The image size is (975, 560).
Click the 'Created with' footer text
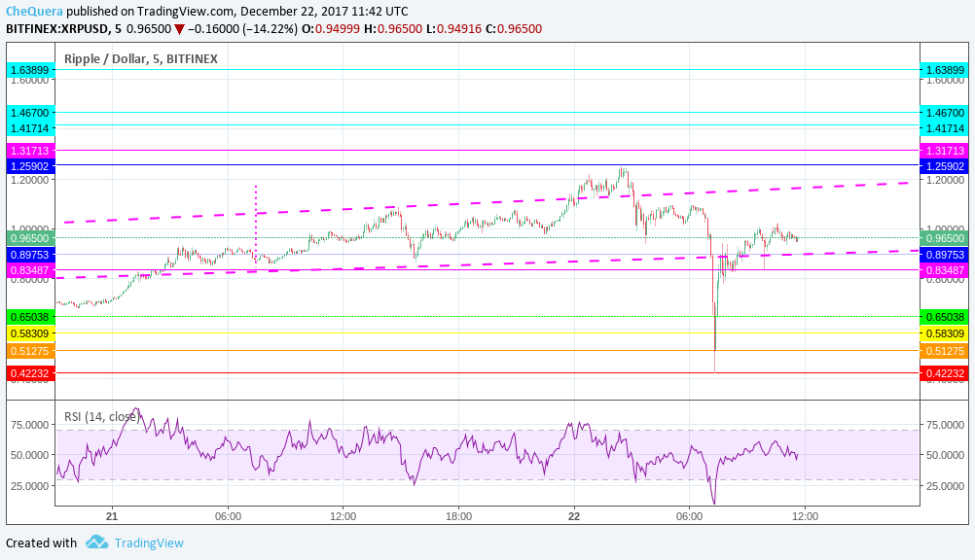[x=41, y=542]
